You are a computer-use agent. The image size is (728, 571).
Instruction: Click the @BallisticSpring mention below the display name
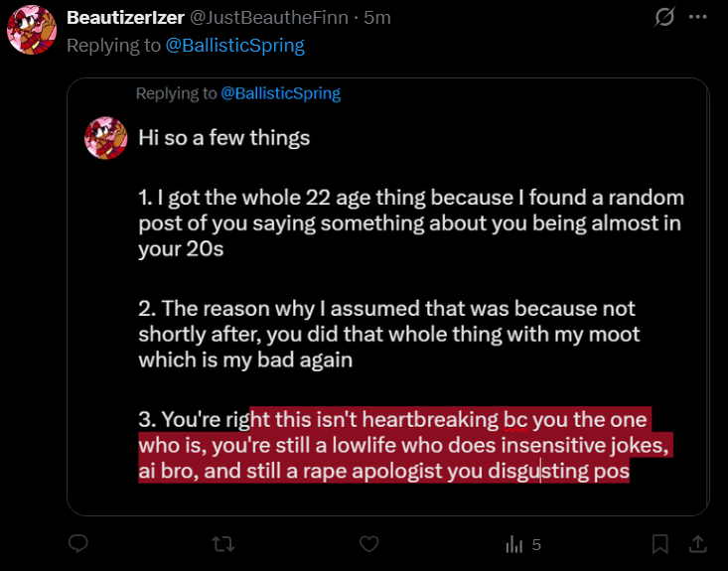coord(235,46)
